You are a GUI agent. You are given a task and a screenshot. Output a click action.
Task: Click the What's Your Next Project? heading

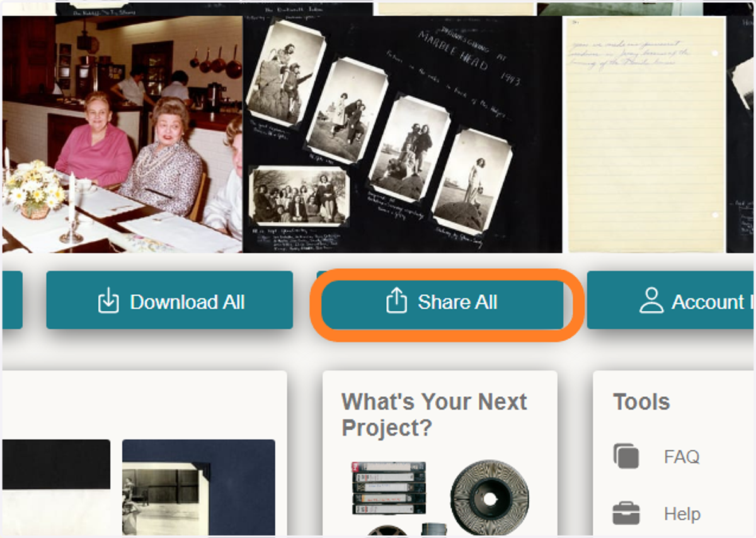pyautogui.click(x=434, y=415)
